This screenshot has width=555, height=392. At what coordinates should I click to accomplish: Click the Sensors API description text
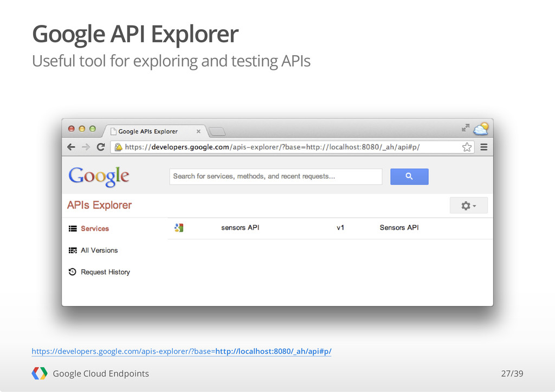click(x=399, y=227)
